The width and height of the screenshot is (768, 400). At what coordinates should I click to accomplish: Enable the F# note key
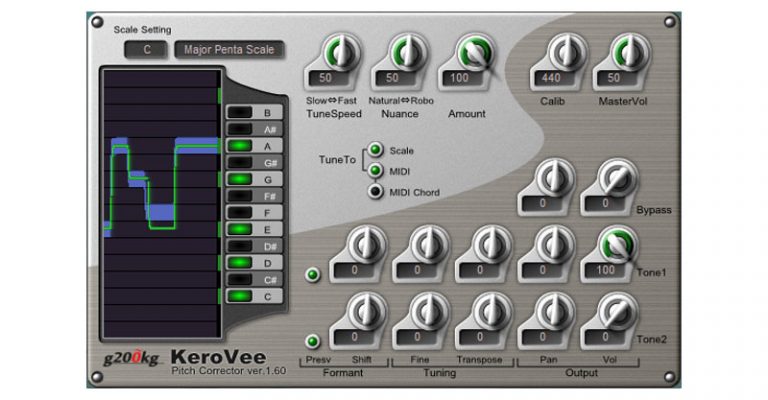click(x=254, y=196)
